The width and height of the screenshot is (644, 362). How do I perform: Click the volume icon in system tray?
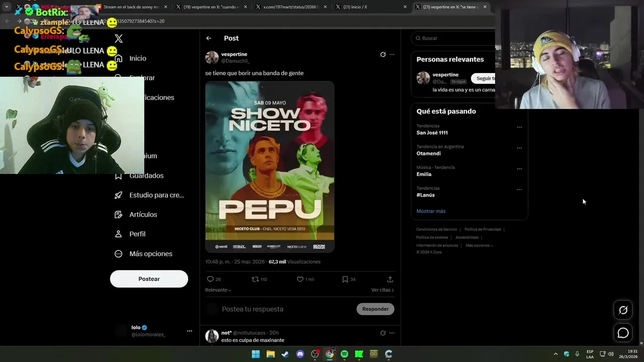click(611, 354)
